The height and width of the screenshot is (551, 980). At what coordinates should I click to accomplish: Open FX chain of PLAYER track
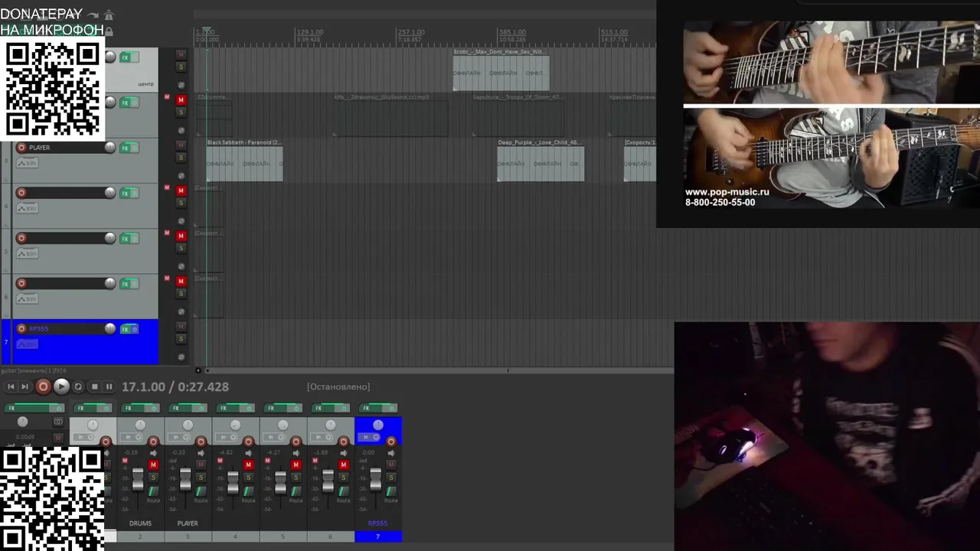[x=126, y=148]
